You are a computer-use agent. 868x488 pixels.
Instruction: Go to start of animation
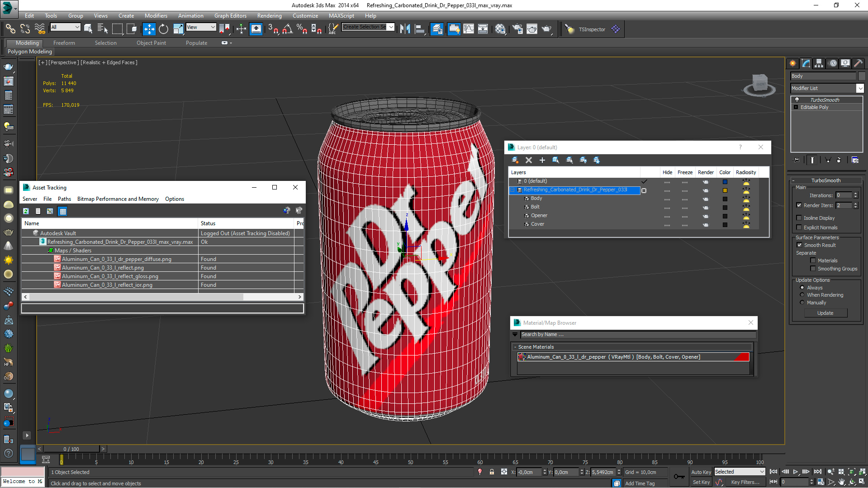click(x=773, y=472)
